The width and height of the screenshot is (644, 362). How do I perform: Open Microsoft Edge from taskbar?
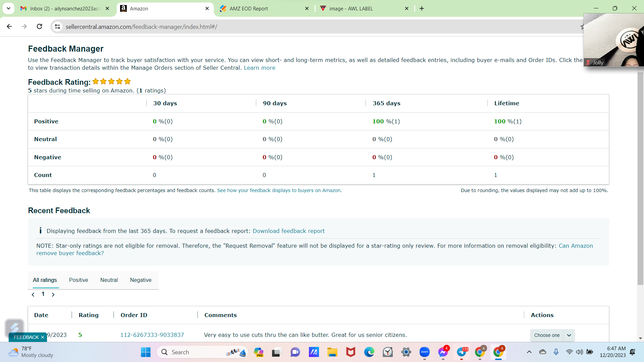(x=369, y=352)
